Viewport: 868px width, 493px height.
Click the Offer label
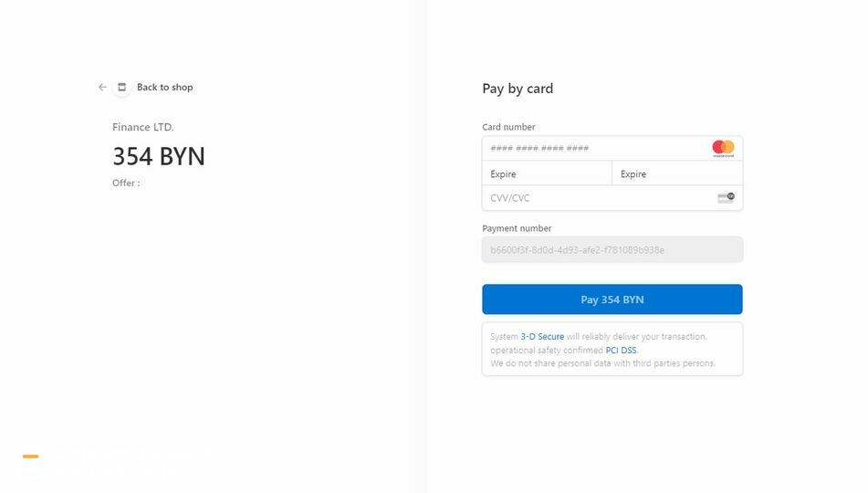[x=126, y=184]
